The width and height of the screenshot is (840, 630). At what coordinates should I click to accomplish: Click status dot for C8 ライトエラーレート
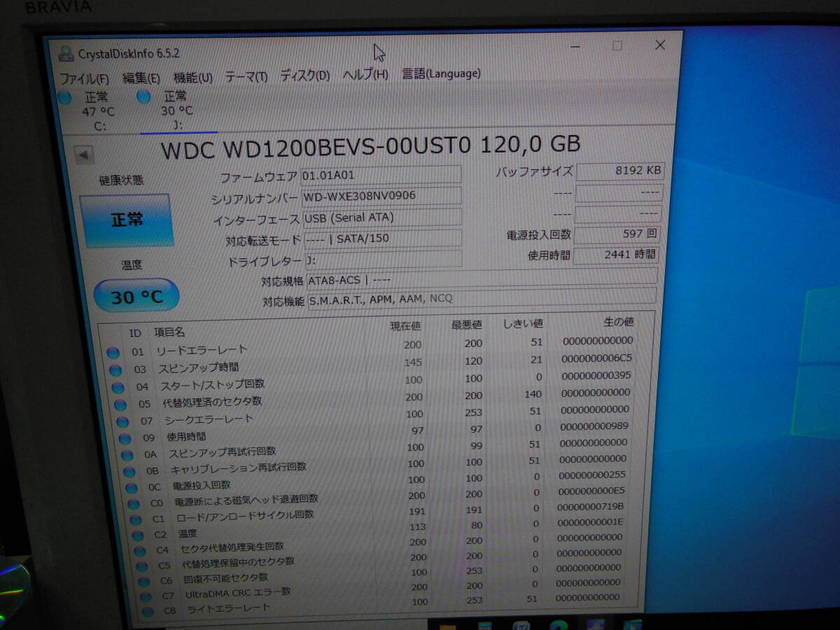(148, 612)
